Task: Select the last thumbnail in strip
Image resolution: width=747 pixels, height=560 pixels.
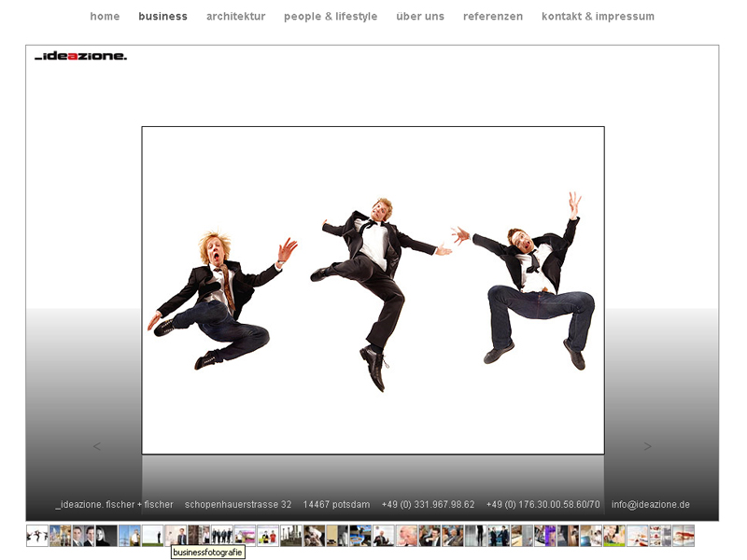Action: [x=684, y=536]
